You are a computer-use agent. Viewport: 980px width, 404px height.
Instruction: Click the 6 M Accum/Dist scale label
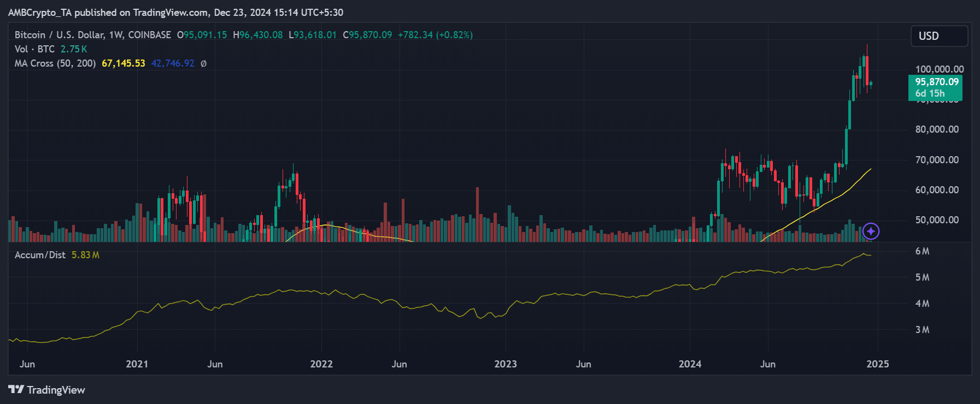922,251
